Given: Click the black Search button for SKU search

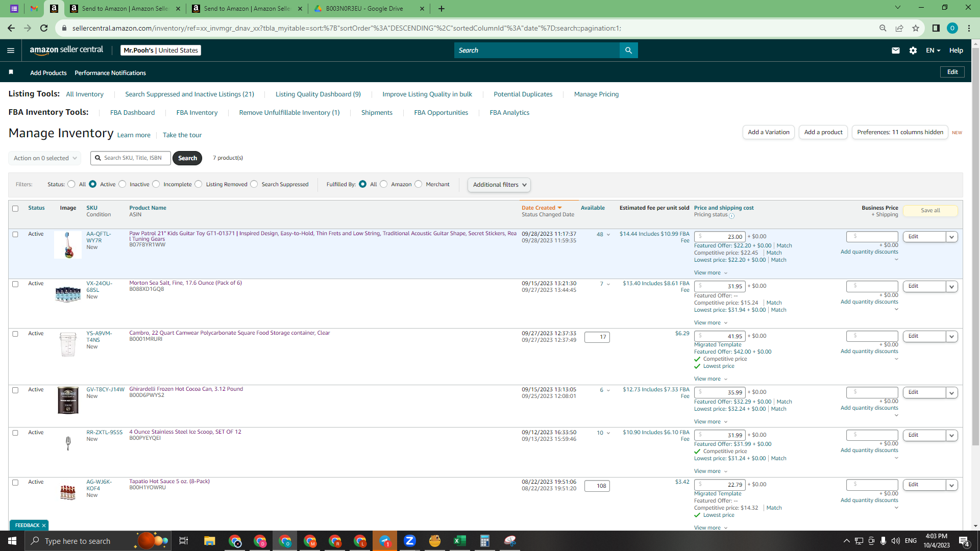Looking at the screenshot, I should [187, 158].
